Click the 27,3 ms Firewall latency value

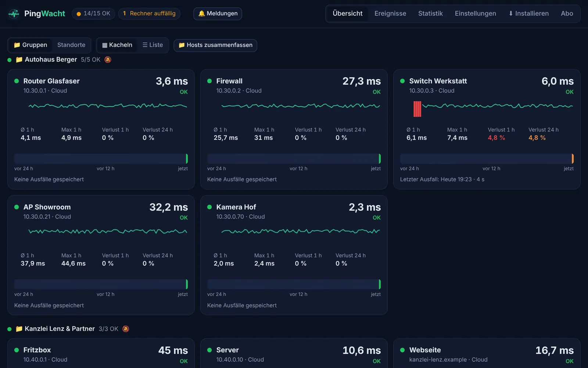[362, 81]
